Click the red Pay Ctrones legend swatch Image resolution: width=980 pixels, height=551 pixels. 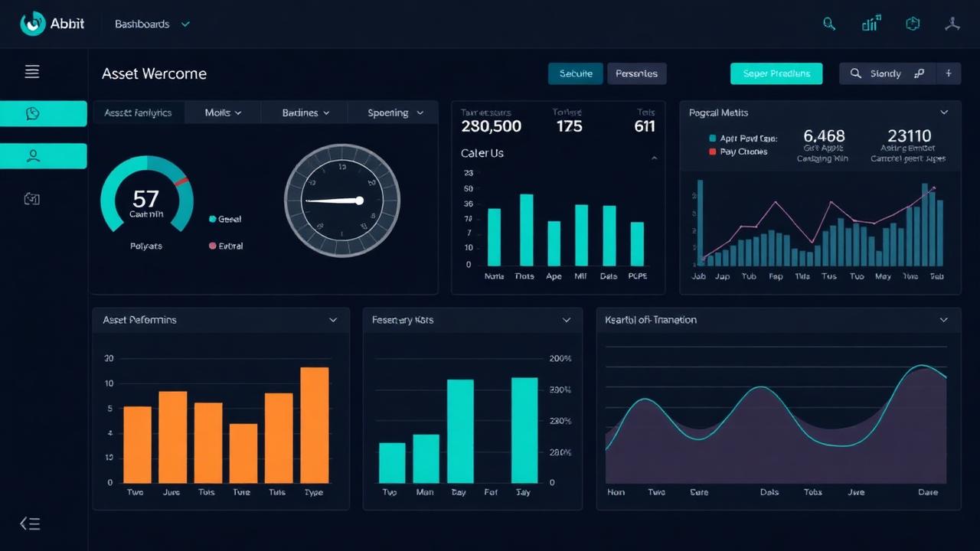(x=713, y=152)
